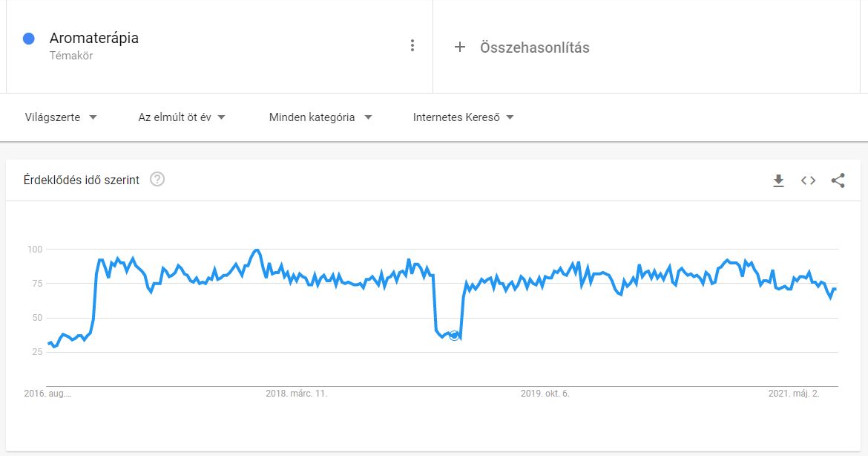Screen dimensions: 868x456
Task: Click the plus icon beside Összehasonlítás
Action: [x=459, y=47]
